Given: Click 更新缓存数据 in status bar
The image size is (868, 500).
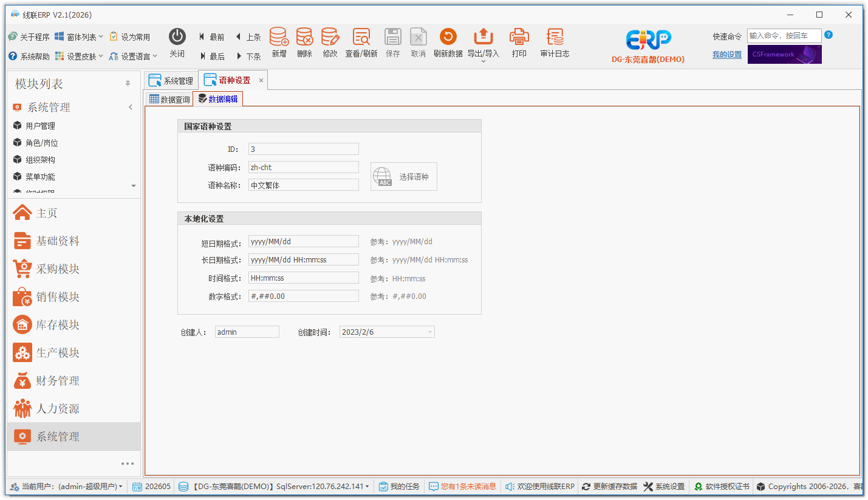Looking at the screenshot, I should 609,487.
